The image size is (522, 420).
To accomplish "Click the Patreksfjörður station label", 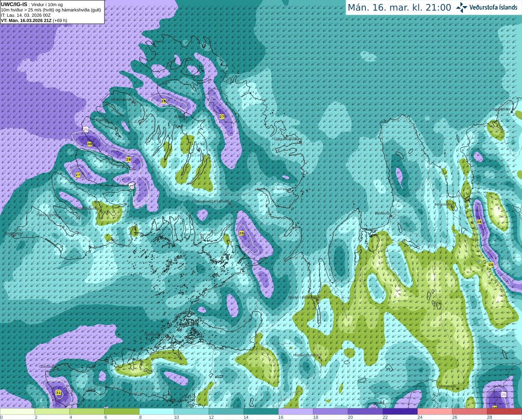I will 48,214.
